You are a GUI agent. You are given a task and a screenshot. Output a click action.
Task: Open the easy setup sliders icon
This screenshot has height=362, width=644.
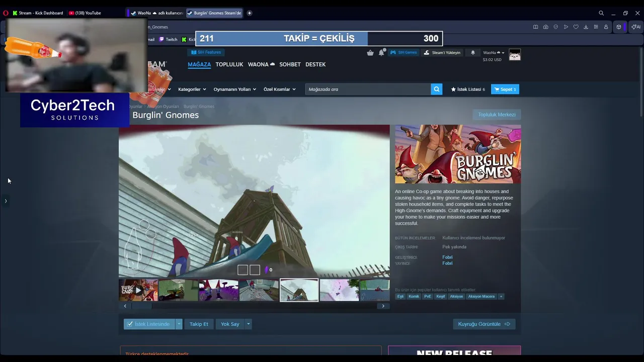point(596,27)
